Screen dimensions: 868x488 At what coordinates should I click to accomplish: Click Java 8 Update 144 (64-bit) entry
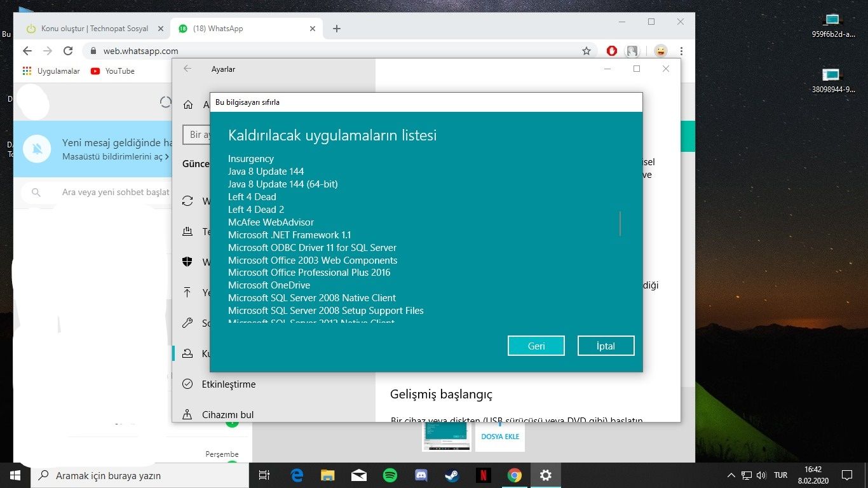(x=283, y=184)
